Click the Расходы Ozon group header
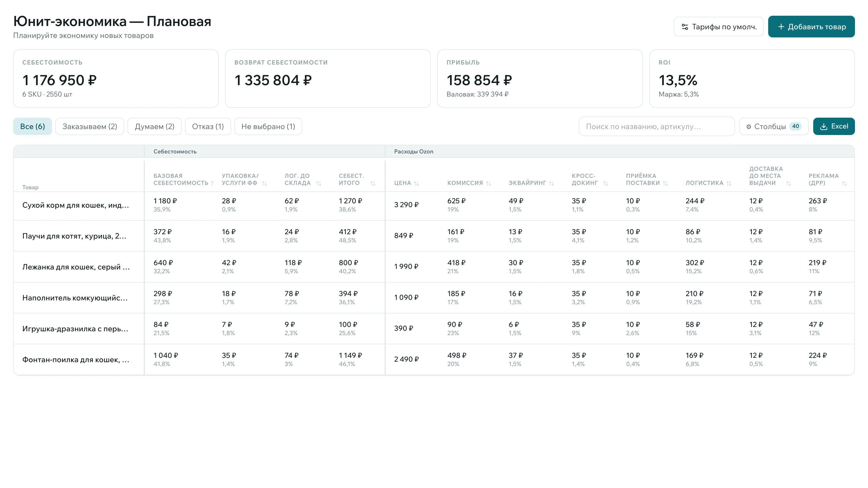Image resolution: width=868 pixels, height=488 pixels. tap(414, 152)
